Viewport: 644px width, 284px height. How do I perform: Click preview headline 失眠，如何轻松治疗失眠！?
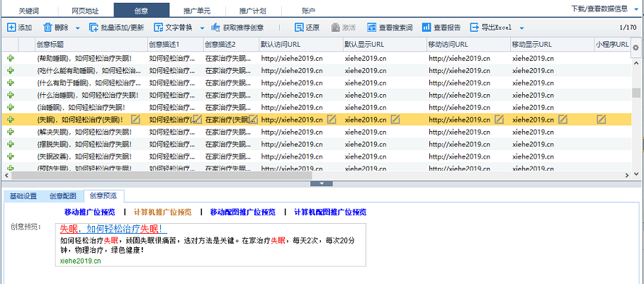click(113, 229)
